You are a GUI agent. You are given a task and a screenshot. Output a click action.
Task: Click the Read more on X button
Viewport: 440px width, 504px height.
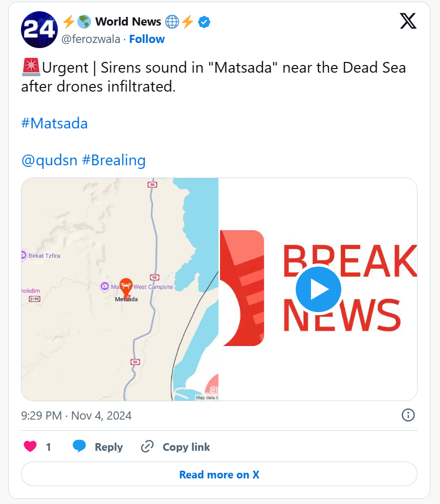[219, 474]
